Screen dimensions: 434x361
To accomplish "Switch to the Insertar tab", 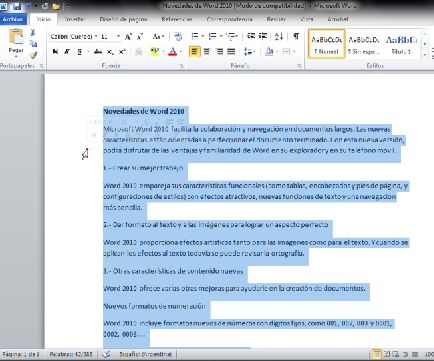I will (x=75, y=19).
